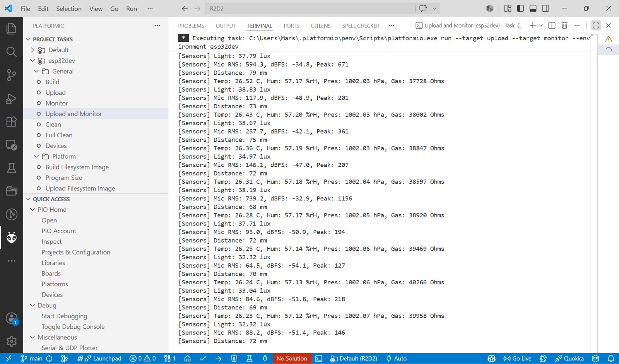Click the PlatformIO Clean trash icon in status bar
This screenshot has width=619, height=364.
pyautogui.click(x=234, y=359)
